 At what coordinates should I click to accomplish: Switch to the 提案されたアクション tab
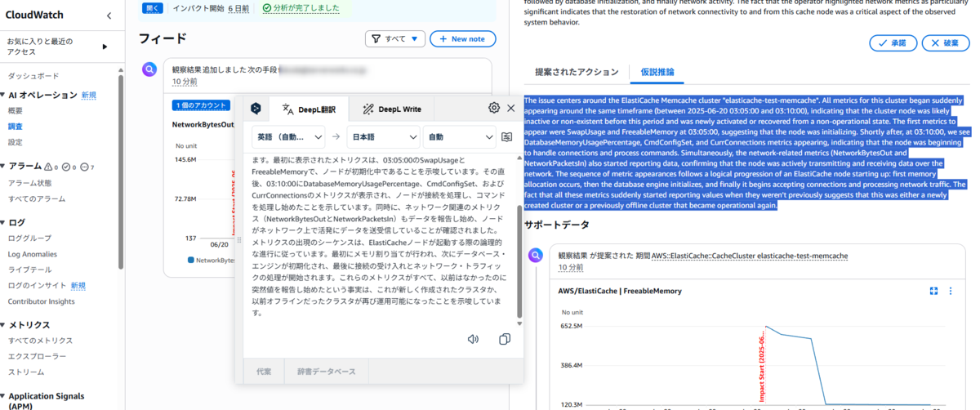coord(577,72)
